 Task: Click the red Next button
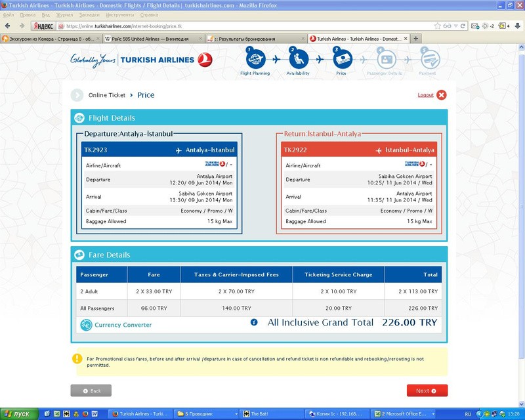(x=427, y=390)
